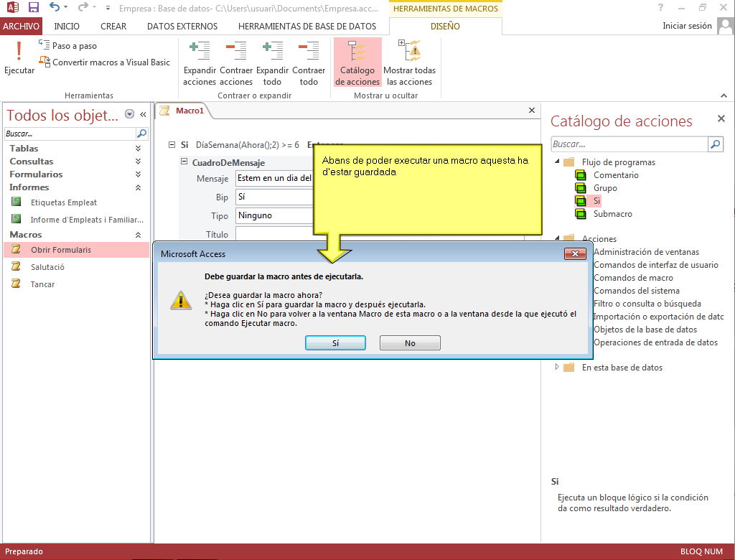Click the Mensaje field
The image size is (735, 560).
(x=275, y=178)
